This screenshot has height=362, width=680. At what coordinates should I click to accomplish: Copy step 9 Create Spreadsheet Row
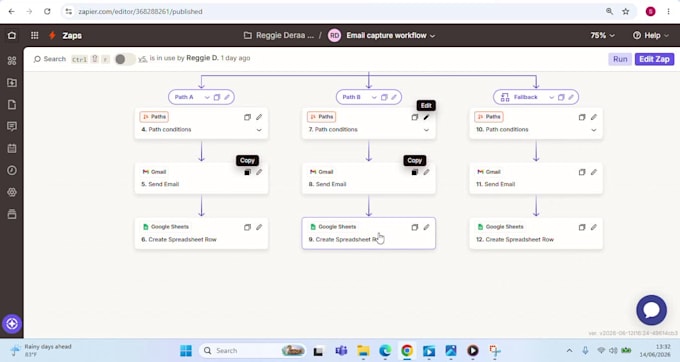[x=415, y=227]
